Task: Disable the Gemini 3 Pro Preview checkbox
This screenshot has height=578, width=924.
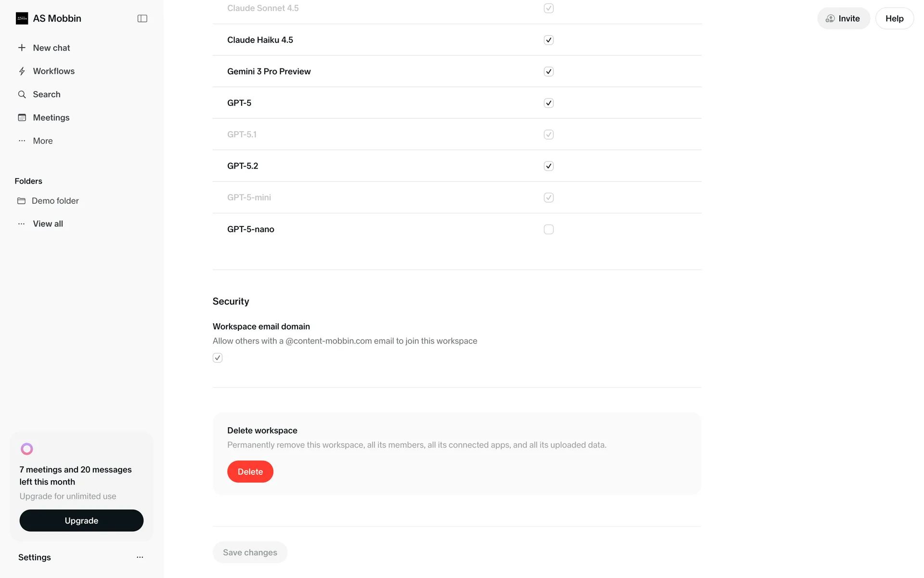Action: point(549,71)
